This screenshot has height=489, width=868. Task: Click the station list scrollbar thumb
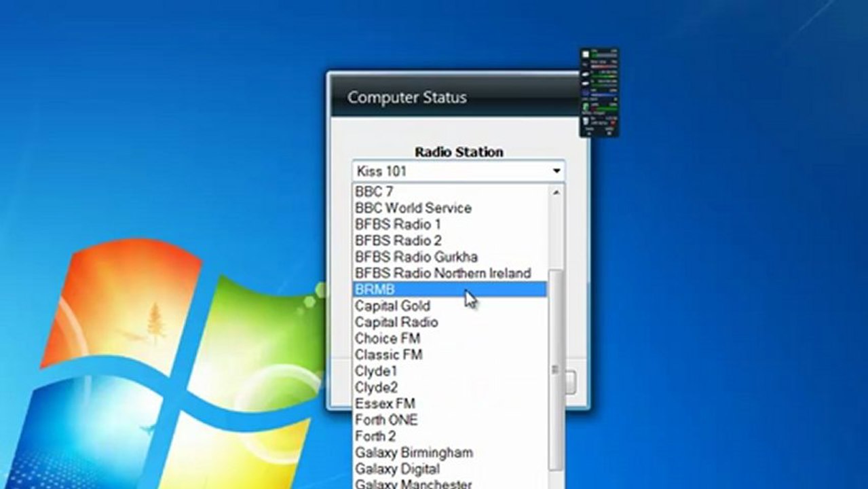point(556,369)
